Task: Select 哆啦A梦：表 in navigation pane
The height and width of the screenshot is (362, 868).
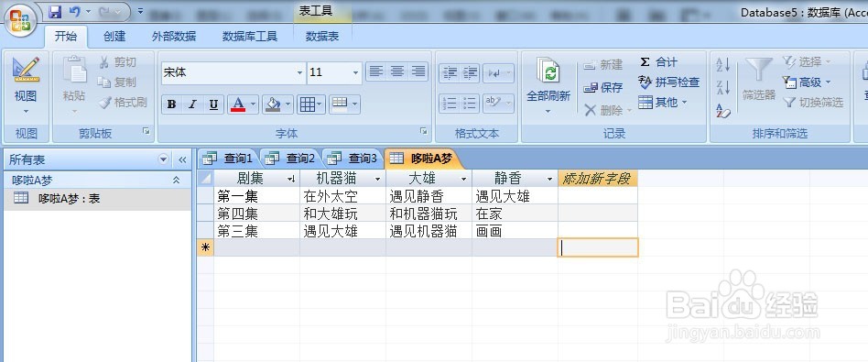Action: coord(97,199)
